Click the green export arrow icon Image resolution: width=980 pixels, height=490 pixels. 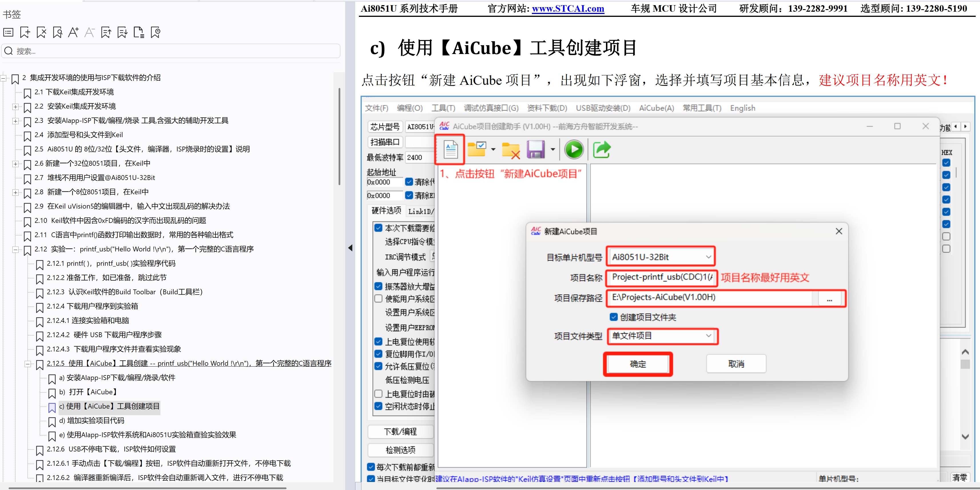[x=601, y=149]
